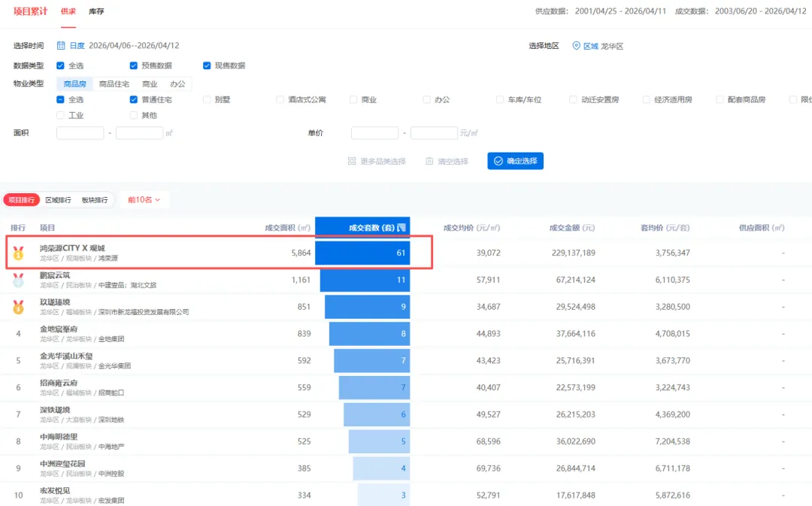Click the 61 bar for 鸿荣源CITY X 观城

(362, 253)
